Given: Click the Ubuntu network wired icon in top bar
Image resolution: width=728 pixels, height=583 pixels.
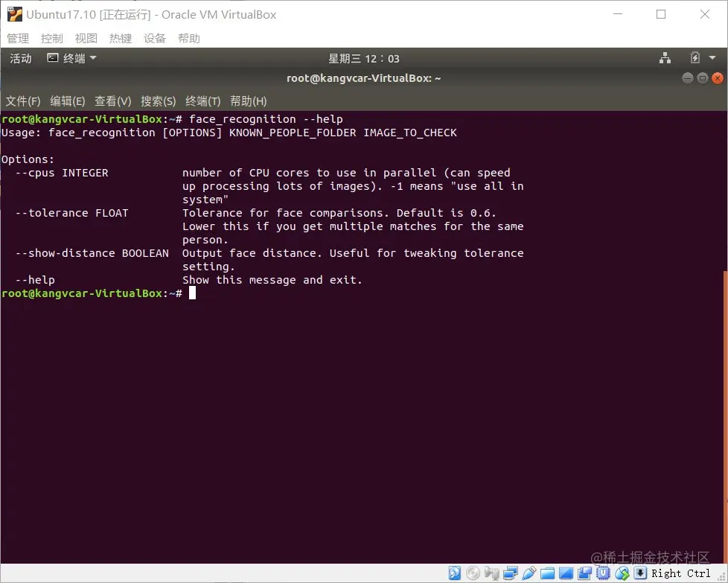Looking at the screenshot, I should (665, 58).
